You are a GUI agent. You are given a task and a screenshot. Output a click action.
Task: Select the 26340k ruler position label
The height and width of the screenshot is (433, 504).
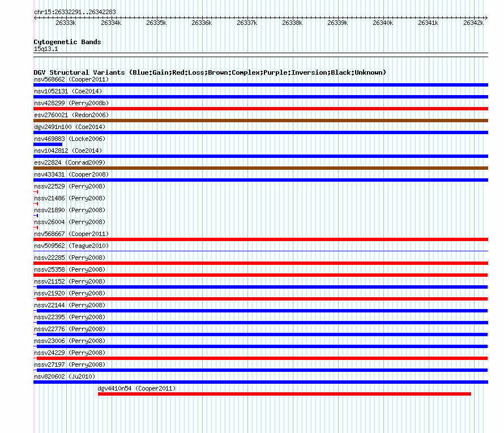pos(383,23)
